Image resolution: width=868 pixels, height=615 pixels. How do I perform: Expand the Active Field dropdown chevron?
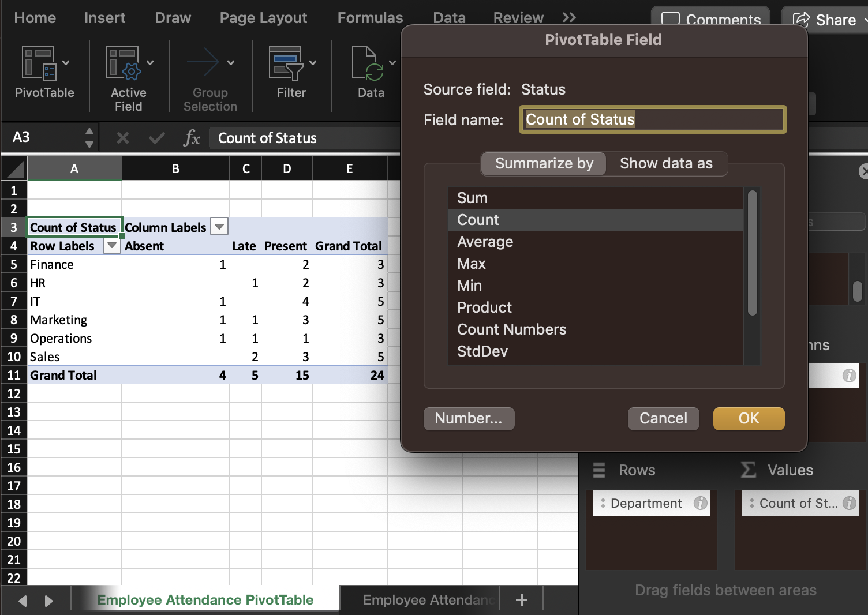[150, 63]
